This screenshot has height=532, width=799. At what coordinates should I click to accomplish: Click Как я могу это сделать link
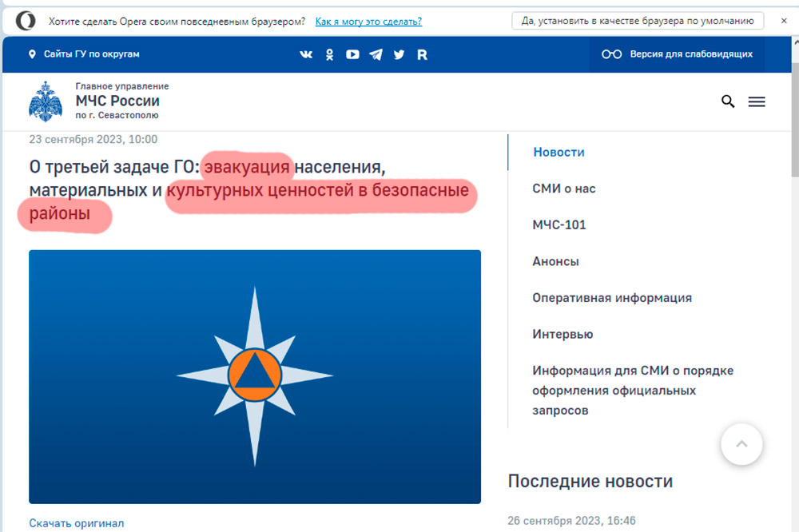(x=368, y=21)
